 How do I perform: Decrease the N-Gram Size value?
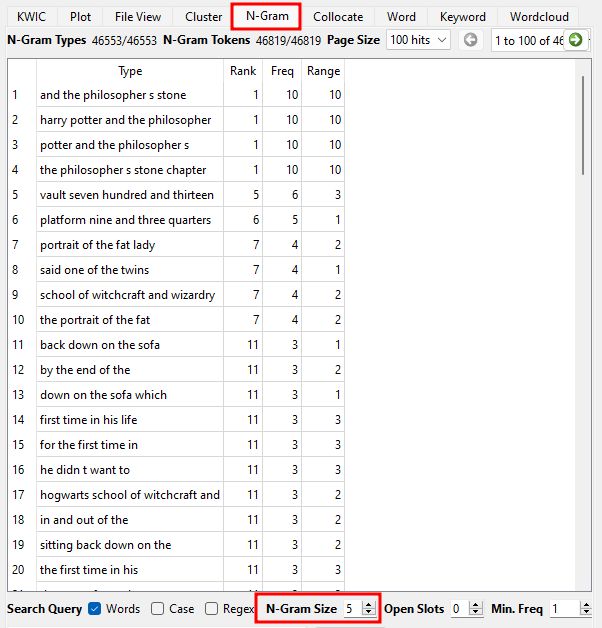[368, 612]
